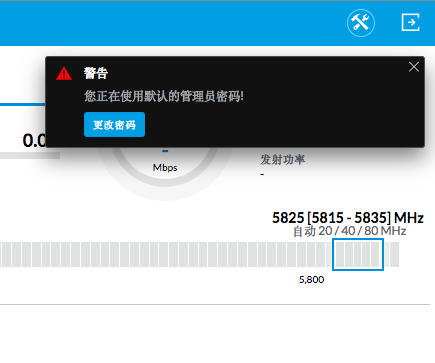435x363 pixels.
Task: Click the Mbps throughput gauge label
Action: click(x=165, y=168)
